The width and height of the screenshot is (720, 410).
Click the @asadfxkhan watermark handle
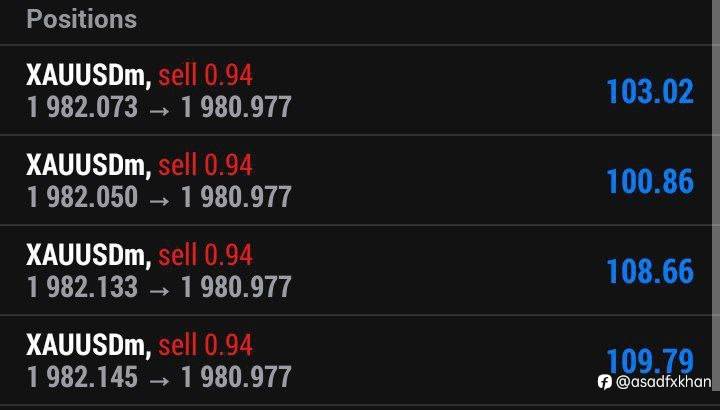[662, 382]
